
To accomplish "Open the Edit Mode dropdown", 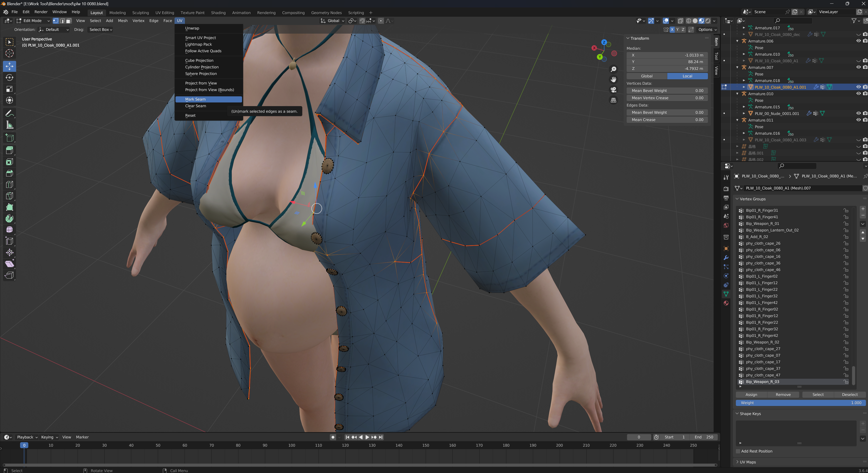I will point(33,21).
